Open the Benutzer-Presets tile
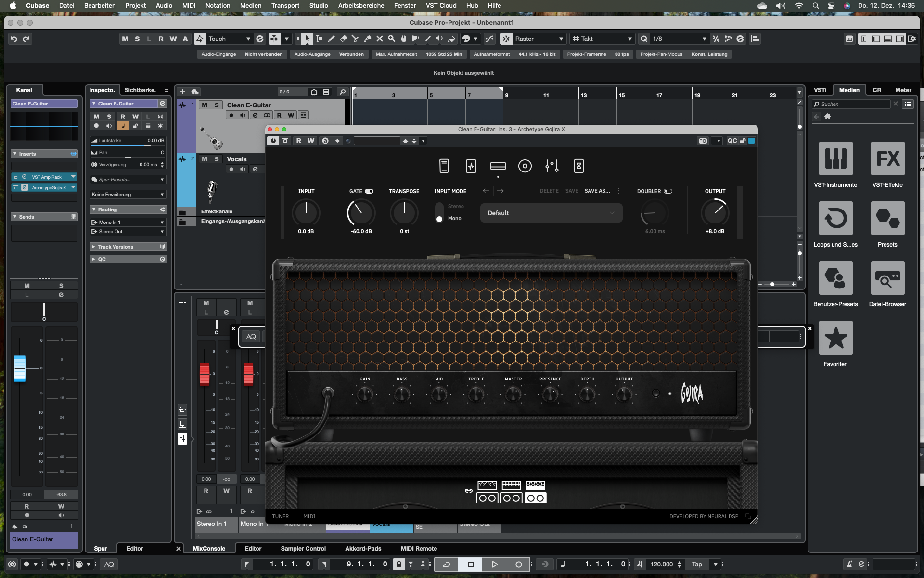The image size is (924, 578). coord(835,278)
